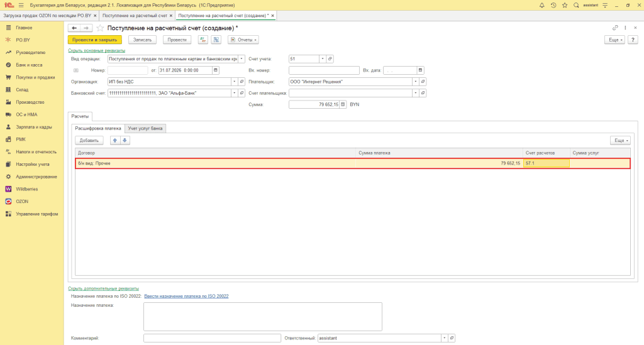The height and width of the screenshot is (345, 644).
Task: Go back with the left arrow
Action: [x=74, y=28]
